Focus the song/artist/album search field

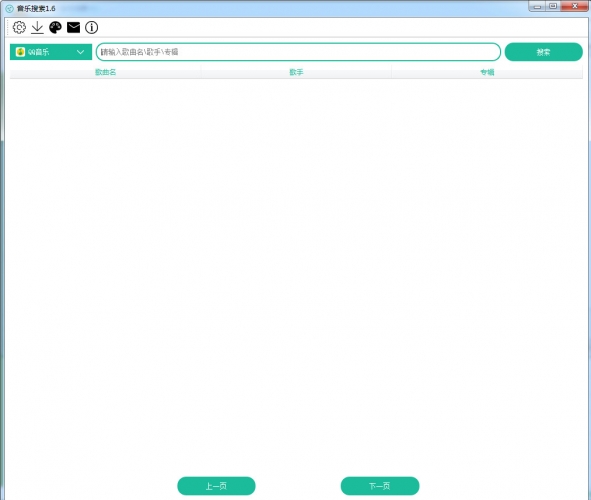[x=298, y=52]
